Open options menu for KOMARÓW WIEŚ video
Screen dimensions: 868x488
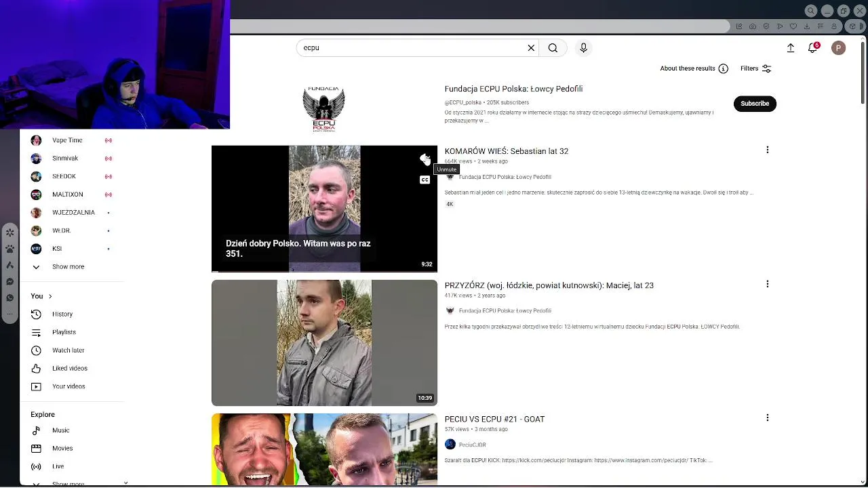(768, 150)
